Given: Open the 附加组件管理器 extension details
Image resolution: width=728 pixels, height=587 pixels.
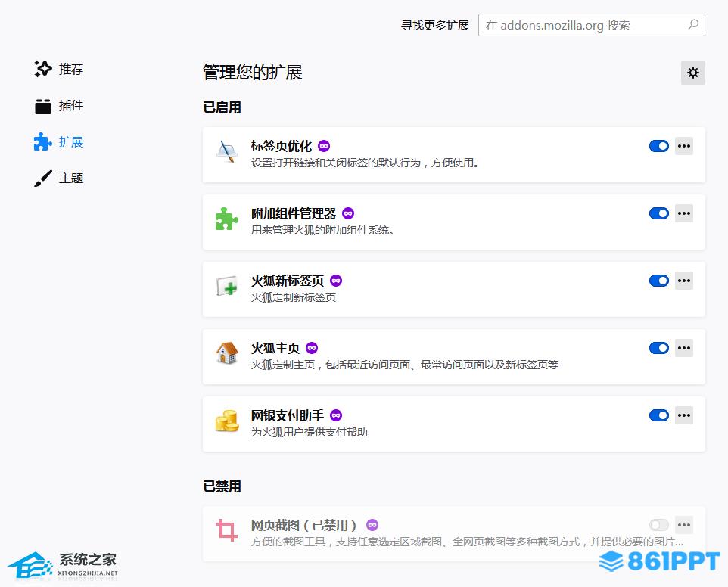Looking at the screenshot, I should pyautogui.click(x=294, y=213).
